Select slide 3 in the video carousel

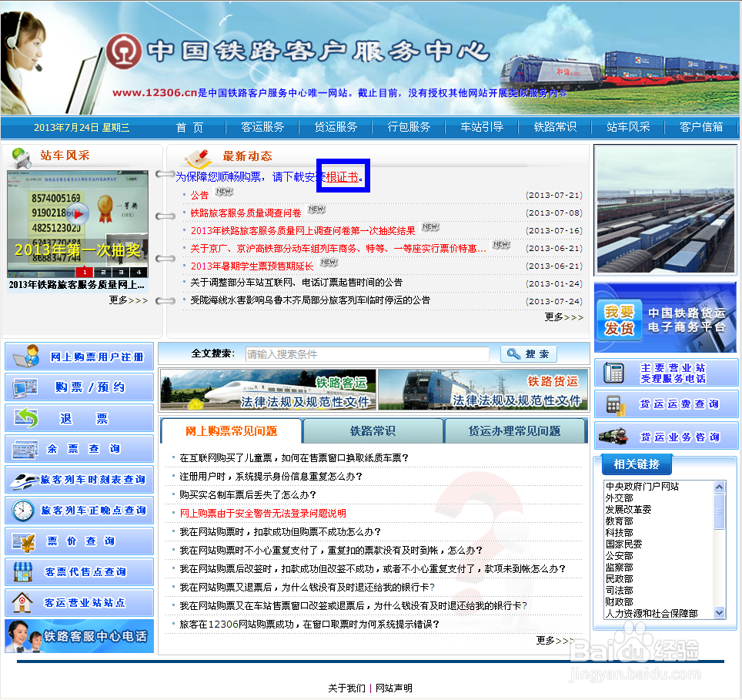point(121,272)
